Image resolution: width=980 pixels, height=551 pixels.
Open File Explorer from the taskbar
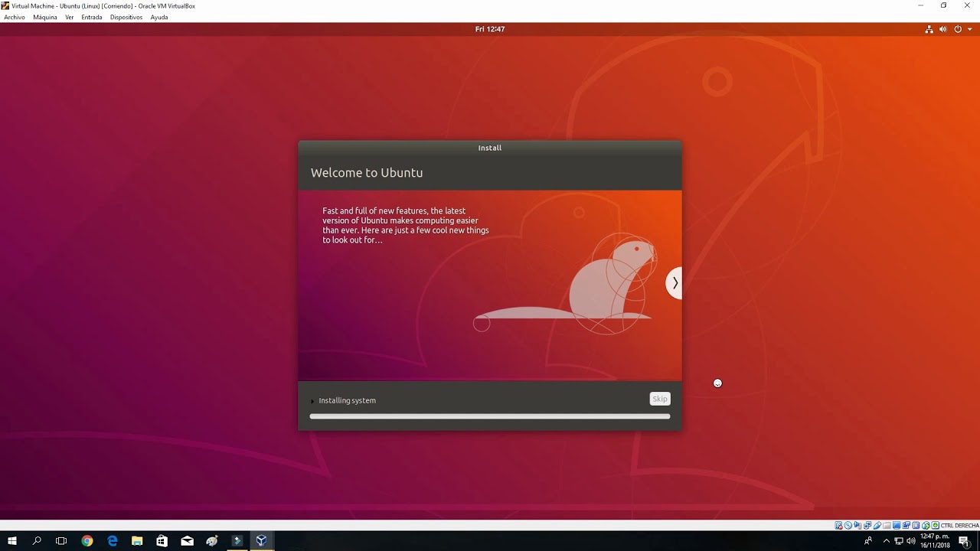coord(137,541)
